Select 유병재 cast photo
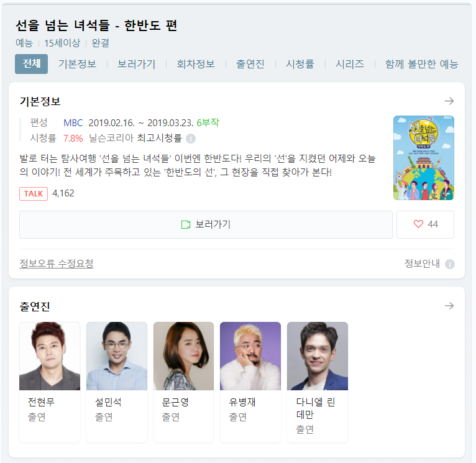Image resolution: width=476 pixels, height=463 pixels. (x=250, y=356)
